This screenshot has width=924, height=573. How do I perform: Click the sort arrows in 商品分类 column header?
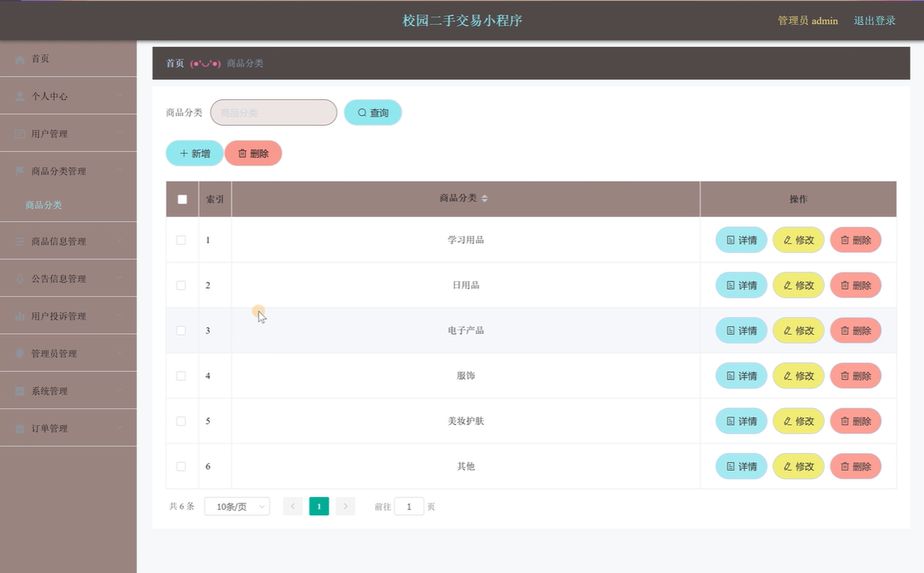[484, 198]
